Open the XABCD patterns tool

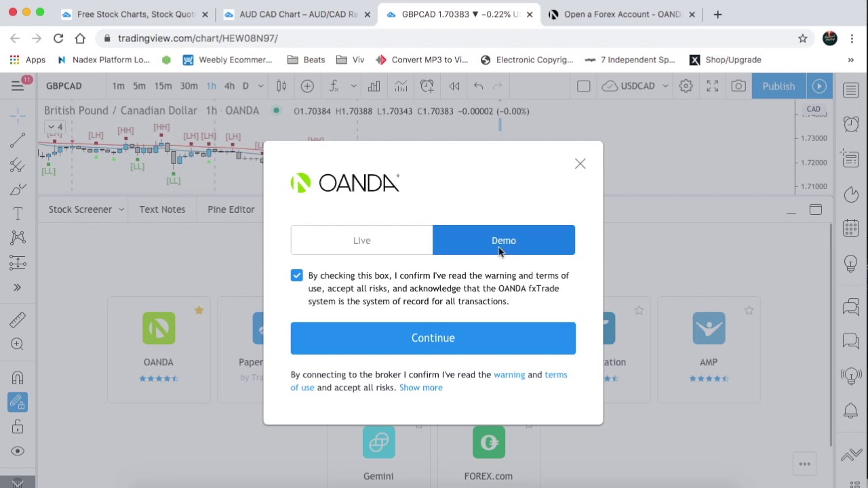click(18, 238)
